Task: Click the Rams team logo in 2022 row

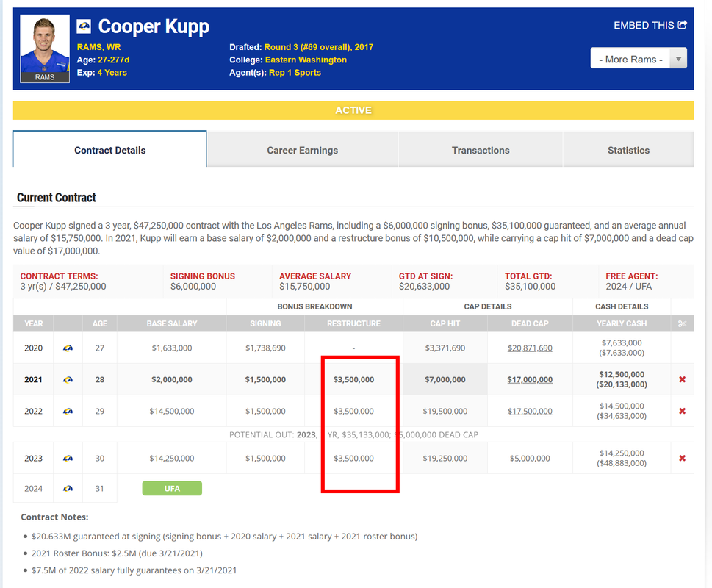Action: coord(68,412)
